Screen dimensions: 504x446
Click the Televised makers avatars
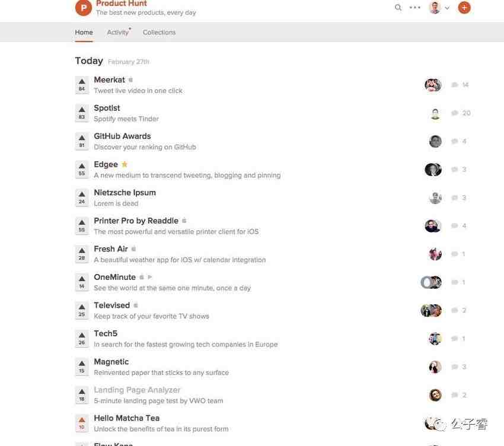click(431, 310)
